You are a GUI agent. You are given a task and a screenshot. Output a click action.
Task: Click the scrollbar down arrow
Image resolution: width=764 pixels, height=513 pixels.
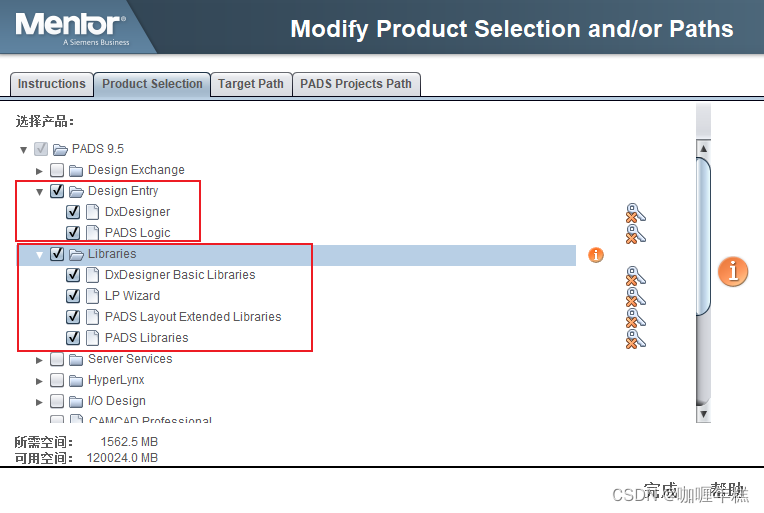coord(703,415)
